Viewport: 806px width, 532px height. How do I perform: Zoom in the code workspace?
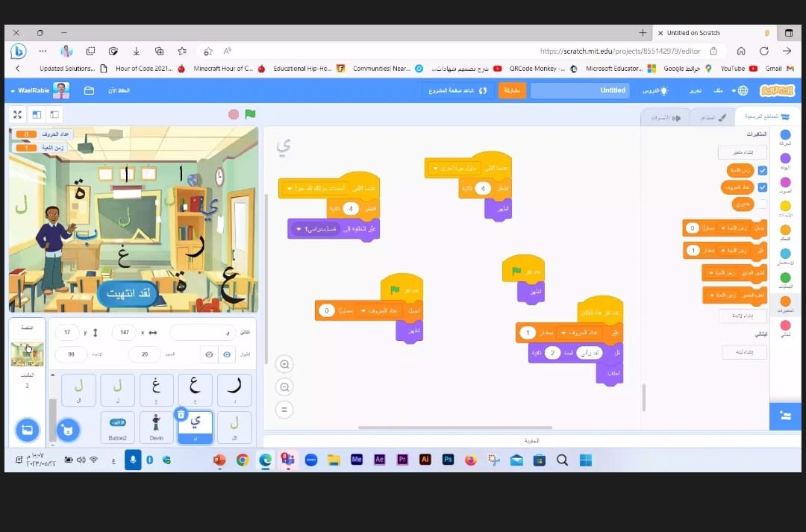pos(284,364)
